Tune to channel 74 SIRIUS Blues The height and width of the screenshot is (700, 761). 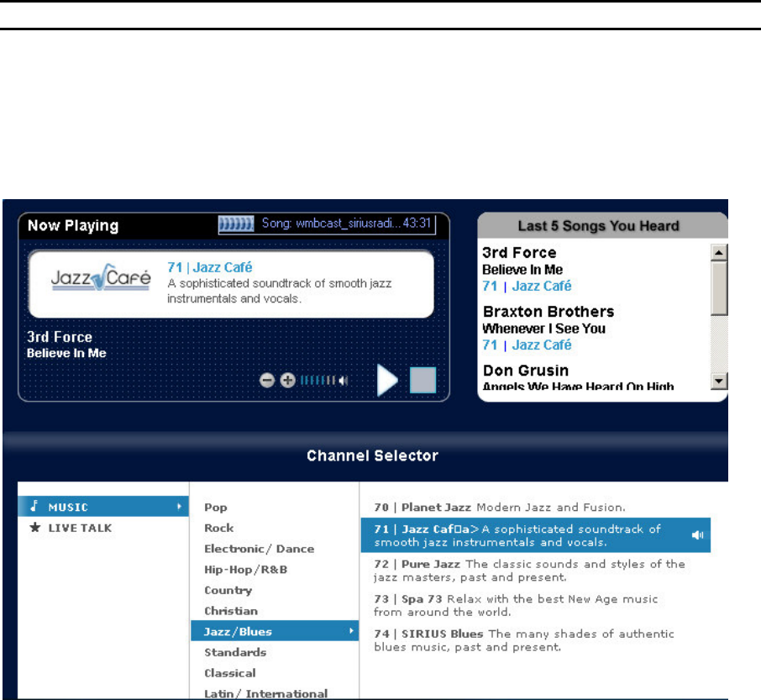point(524,640)
